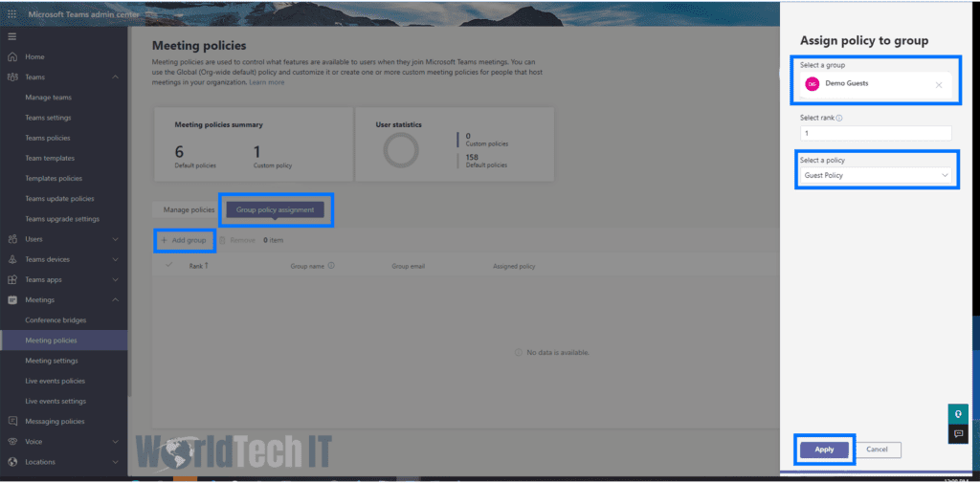Viewport: 980px width, 483px height.
Task: Open Manage teams in sidebar
Action: pyautogui.click(x=48, y=98)
